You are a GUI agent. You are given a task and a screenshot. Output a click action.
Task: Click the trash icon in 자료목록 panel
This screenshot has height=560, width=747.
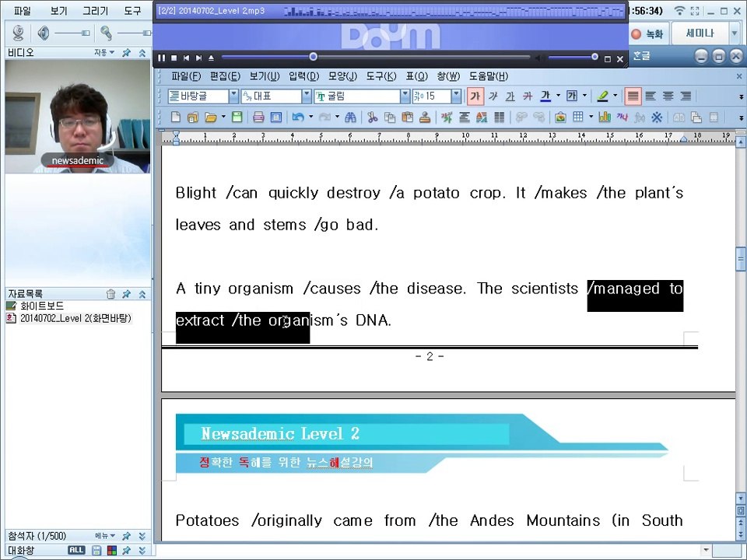point(110,294)
